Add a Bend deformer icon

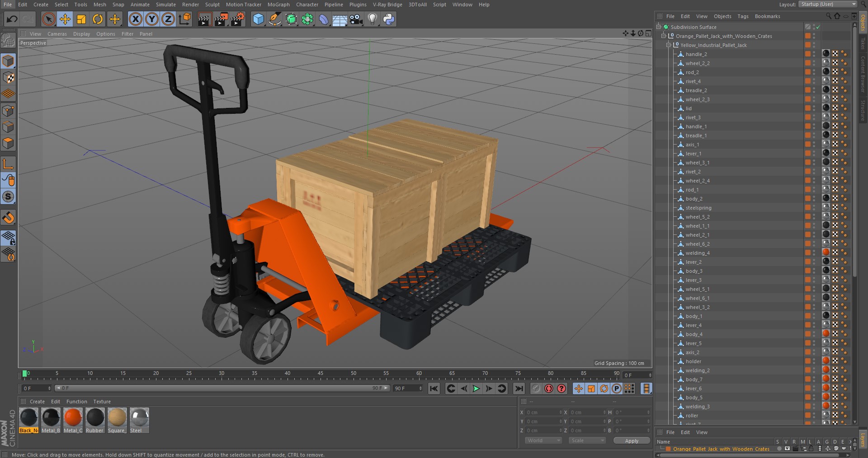click(324, 19)
